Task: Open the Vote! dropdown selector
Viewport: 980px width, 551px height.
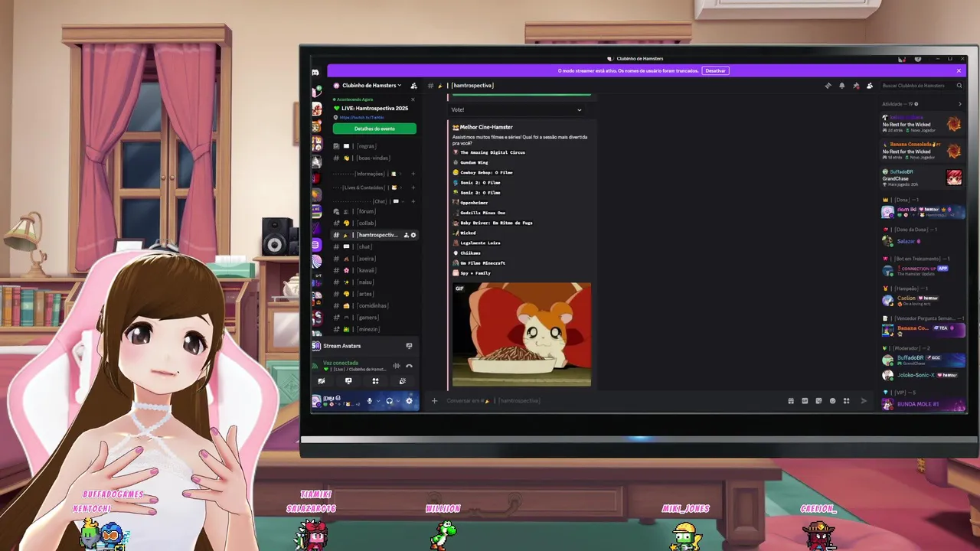Action: 517,109
